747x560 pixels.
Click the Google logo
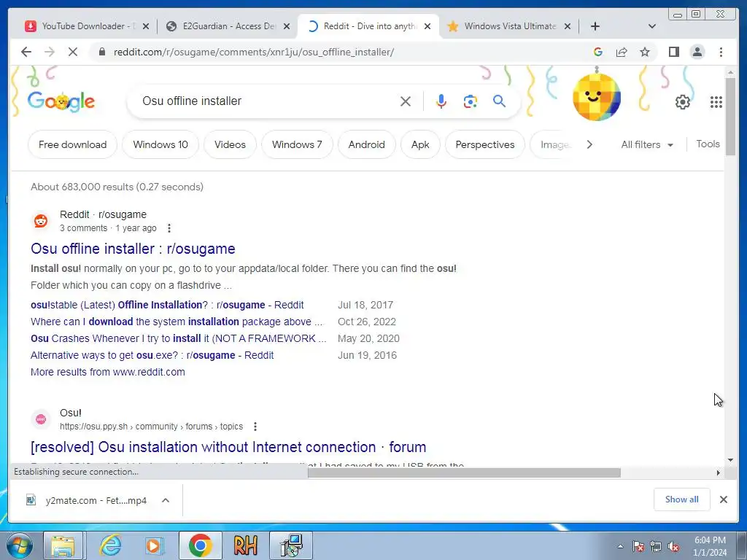point(61,101)
